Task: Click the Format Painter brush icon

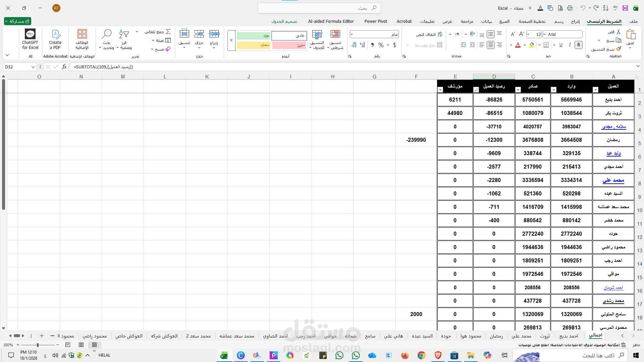Action: coord(619,49)
